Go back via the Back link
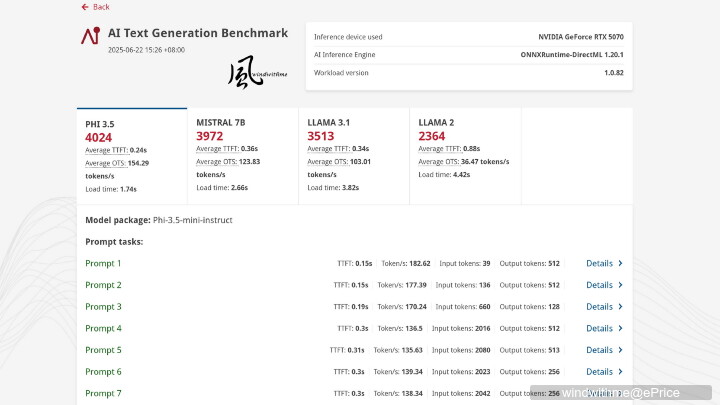The image size is (720, 405). [x=96, y=7]
